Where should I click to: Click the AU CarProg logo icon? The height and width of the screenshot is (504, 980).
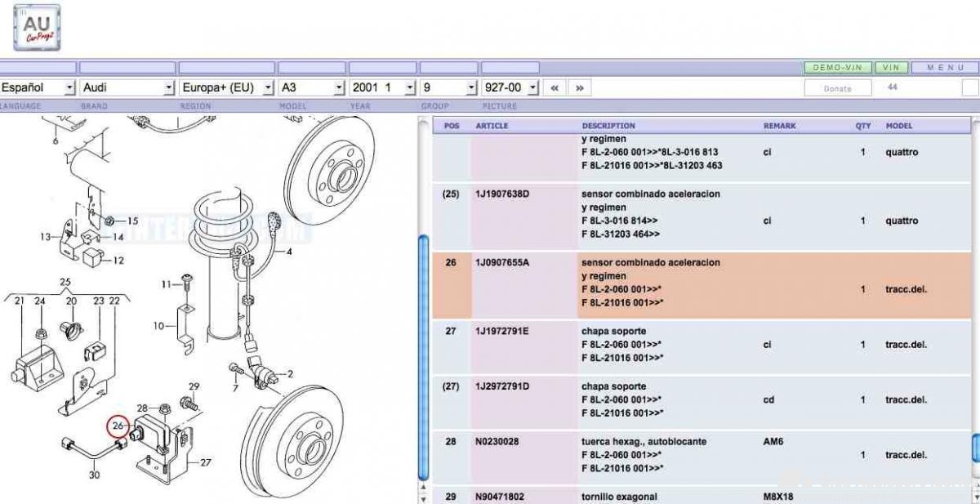pyautogui.click(x=37, y=28)
